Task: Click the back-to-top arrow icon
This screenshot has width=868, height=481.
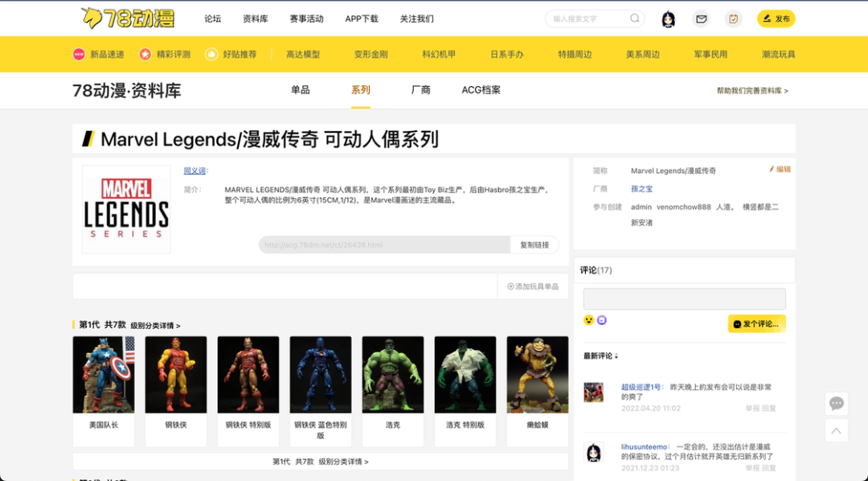Action: (x=837, y=430)
